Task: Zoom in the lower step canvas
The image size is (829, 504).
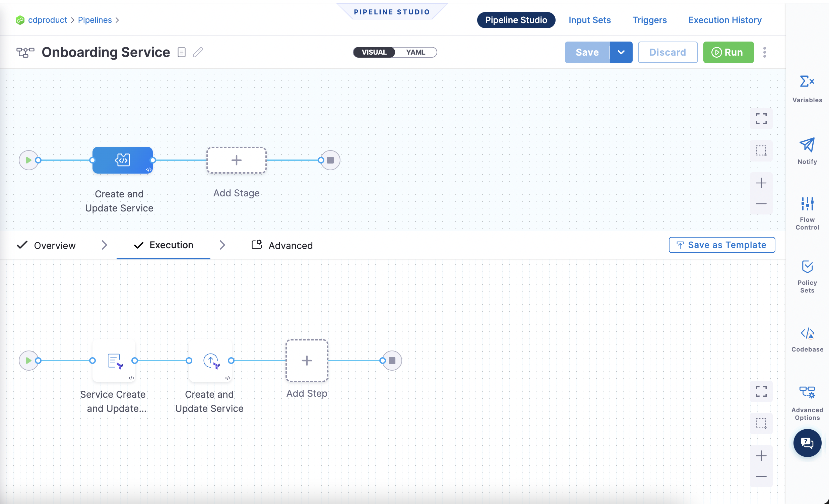Action: [x=761, y=456]
